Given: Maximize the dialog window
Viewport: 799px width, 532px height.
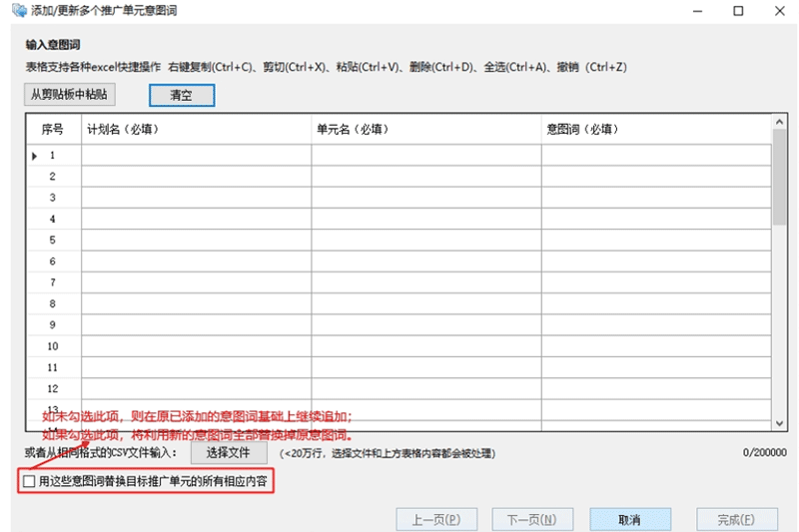Looking at the screenshot, I should point(738,11).
